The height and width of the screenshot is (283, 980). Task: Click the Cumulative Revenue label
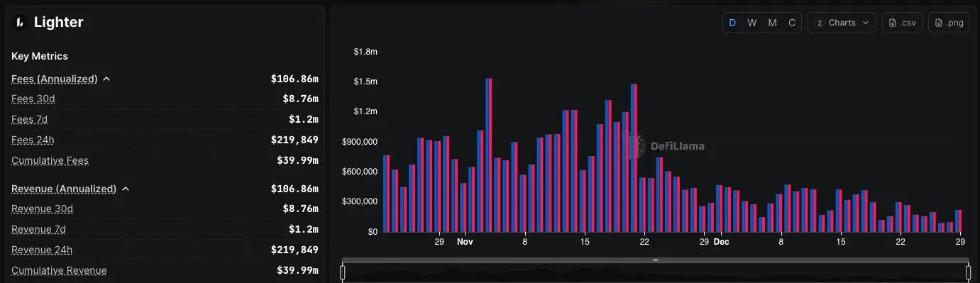[x=59, y=270]
